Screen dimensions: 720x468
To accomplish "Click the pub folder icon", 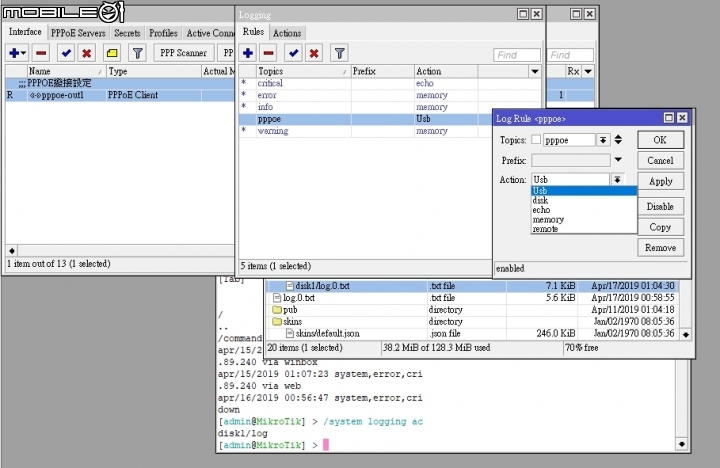I will 277,310.
